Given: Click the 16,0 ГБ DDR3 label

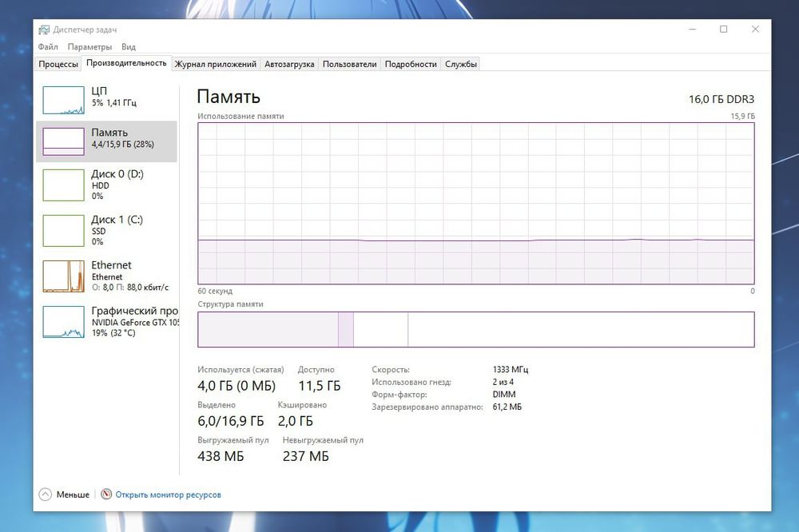Looking at the screenshot, I should [x=721, y=99].
